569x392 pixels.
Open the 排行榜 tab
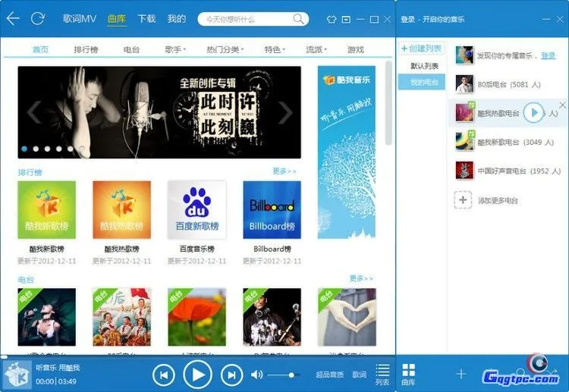[x=86, y=49]
